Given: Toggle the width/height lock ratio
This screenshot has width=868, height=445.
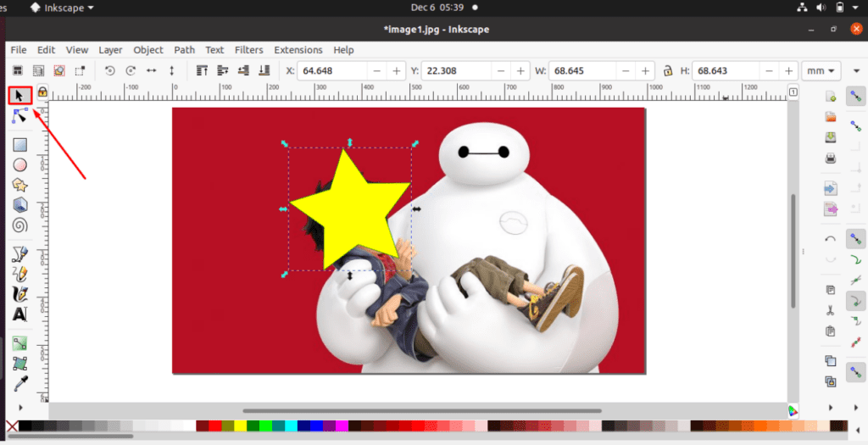Looking at the screenshot, I should 668,71.
